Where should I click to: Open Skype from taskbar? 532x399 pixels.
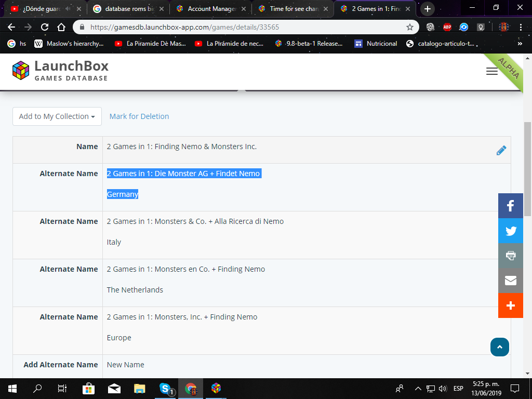[x=165, y=389]
